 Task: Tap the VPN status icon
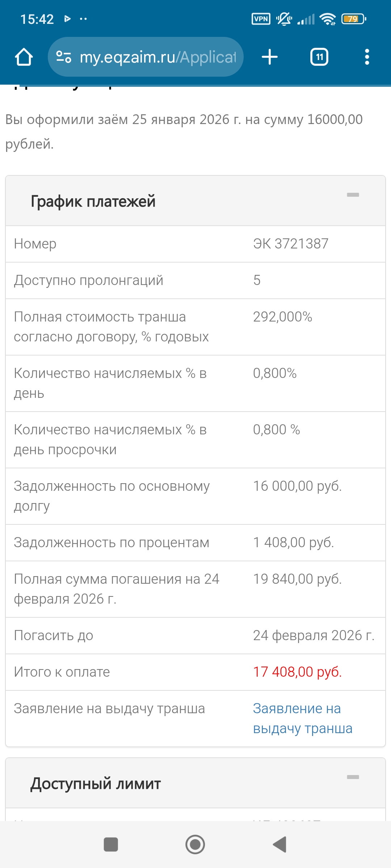pos(261,19)
